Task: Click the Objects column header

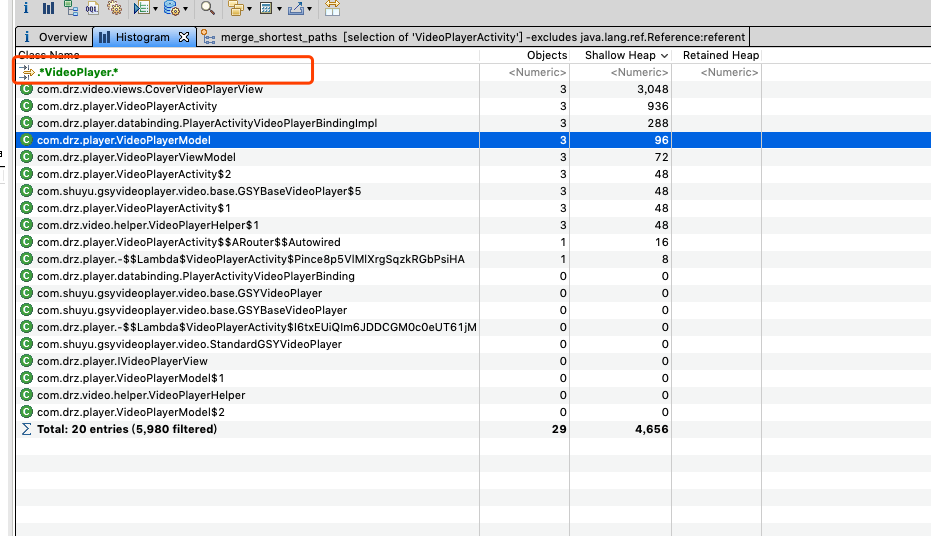Action: (x=547, y=55)
